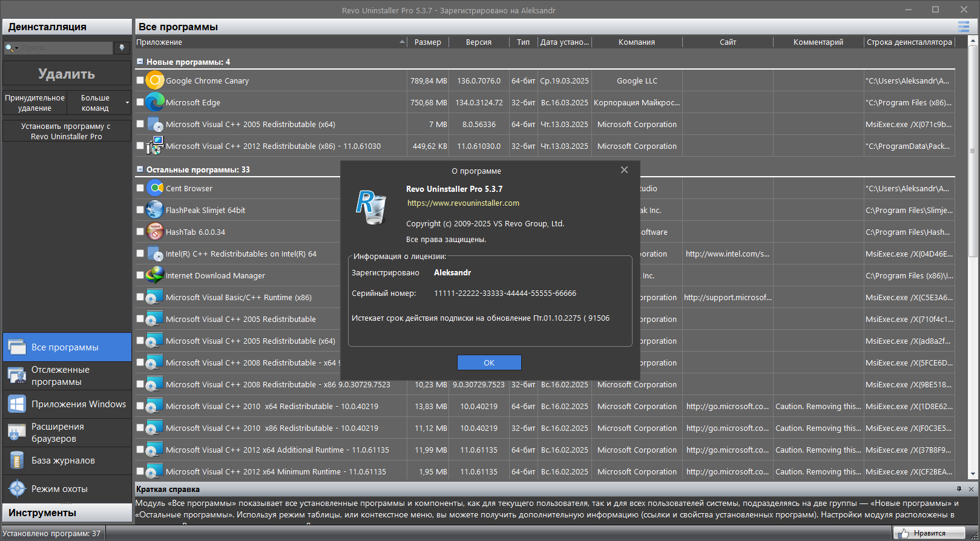Open the hamburger view menu icon
This screenshot has width=980, height=541.
tap(963, 27)
